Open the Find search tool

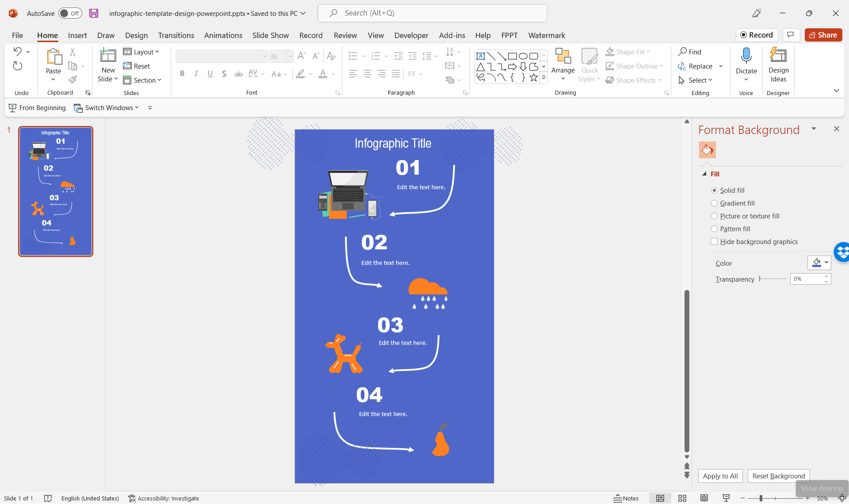pyautogui.click(x=690, y=52)
